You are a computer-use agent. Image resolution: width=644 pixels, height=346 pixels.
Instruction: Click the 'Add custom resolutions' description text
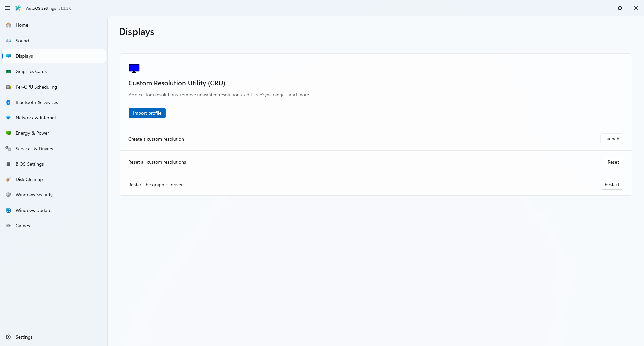[x=219, y=95]
